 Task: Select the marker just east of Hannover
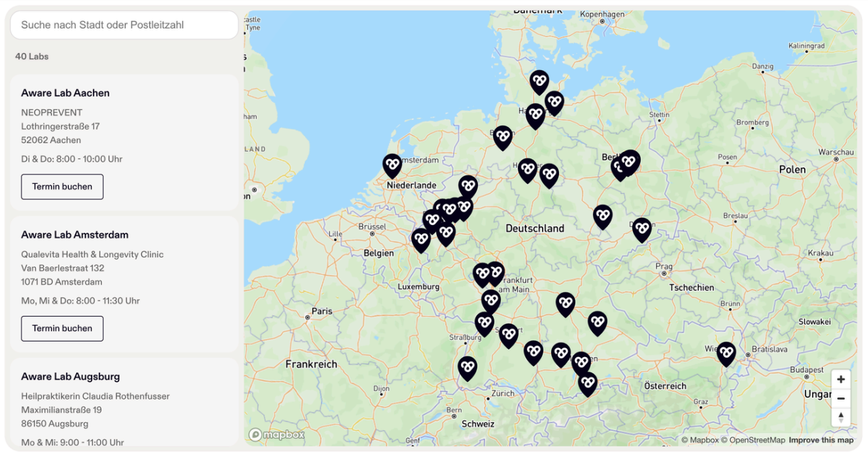pyautogui.click(x=549, y=175)
